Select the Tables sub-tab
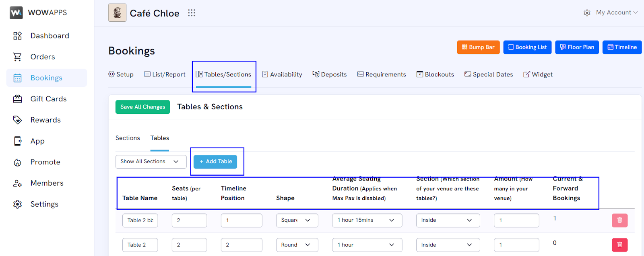The image size is (644, 256). 160,138
